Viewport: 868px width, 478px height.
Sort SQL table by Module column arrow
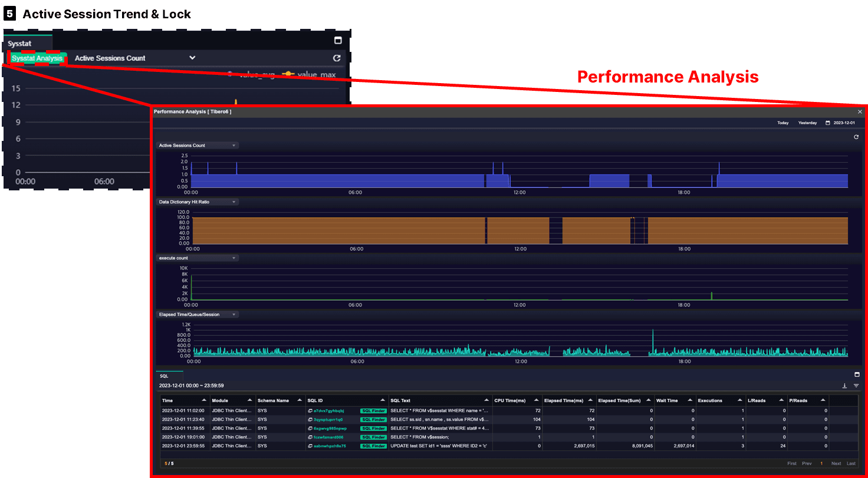point(250,400)
